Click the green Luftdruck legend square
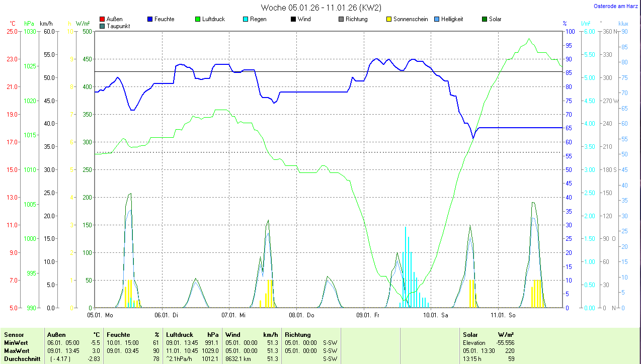Viewport: 641px width, 364px height. pyautogui.click(x=198, y=19)
